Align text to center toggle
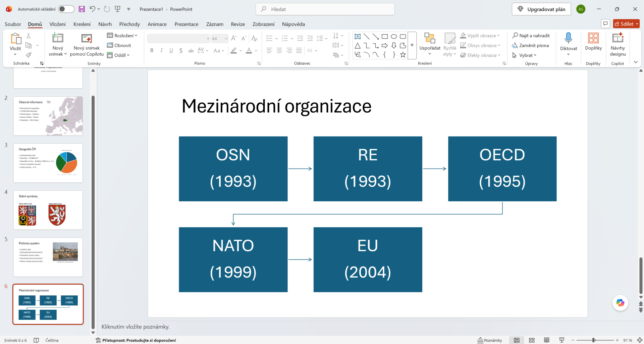Image resolution: width=644 pixels, height=344 pixels. coord(279,50)
